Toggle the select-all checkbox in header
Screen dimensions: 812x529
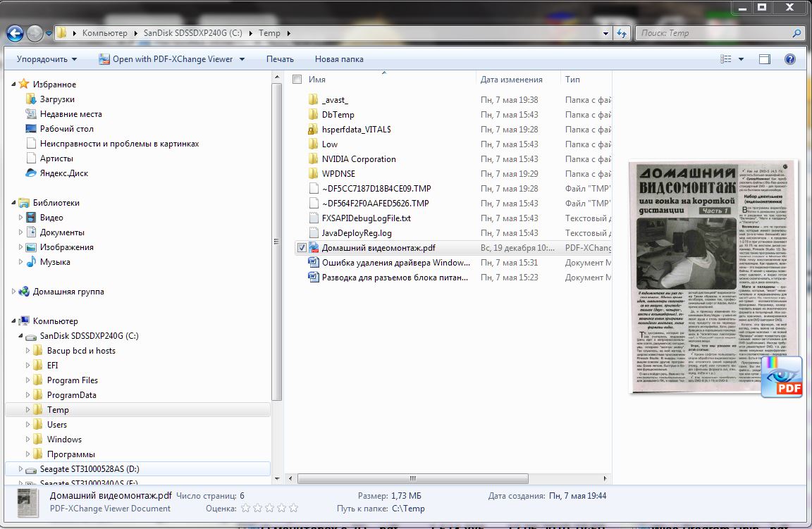click(x=297, y=80)
